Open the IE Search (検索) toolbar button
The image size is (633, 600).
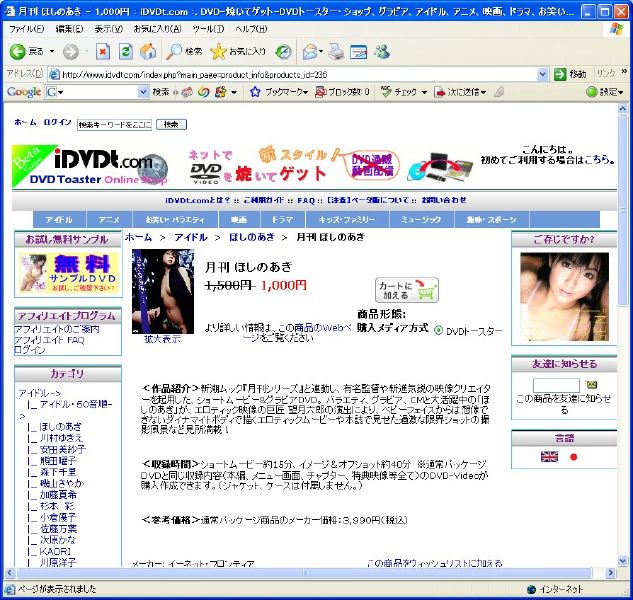[185, 51]
